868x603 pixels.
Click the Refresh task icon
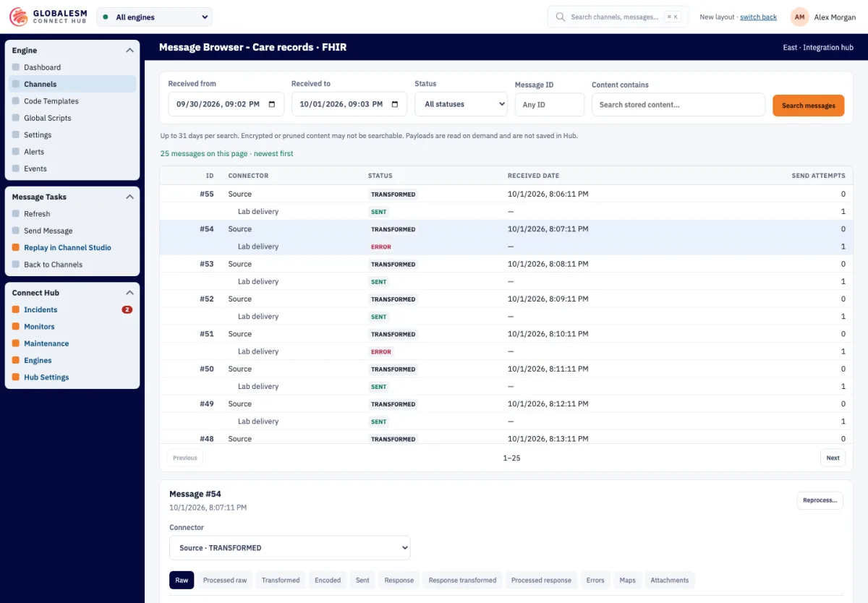click(x=16, y=214)
